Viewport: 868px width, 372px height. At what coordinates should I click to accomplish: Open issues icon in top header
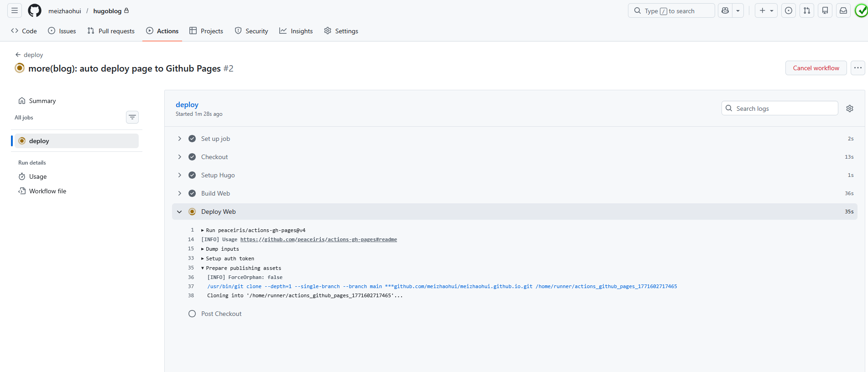pyautogui.click(x=789, y=10)
